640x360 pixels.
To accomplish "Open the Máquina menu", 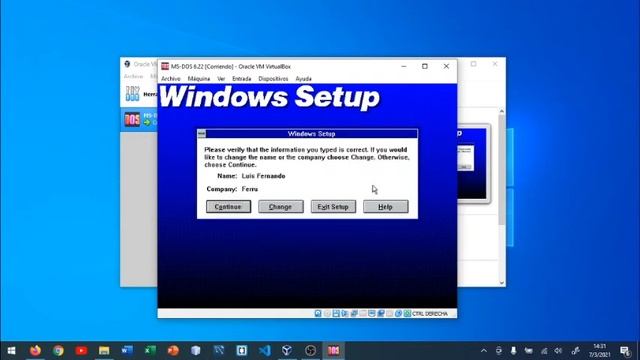I will tap(199, 78).
